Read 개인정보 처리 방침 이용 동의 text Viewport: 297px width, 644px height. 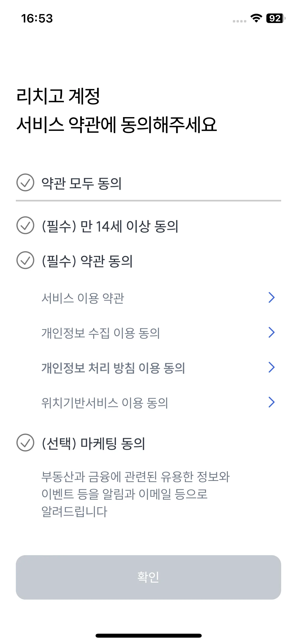113,368
